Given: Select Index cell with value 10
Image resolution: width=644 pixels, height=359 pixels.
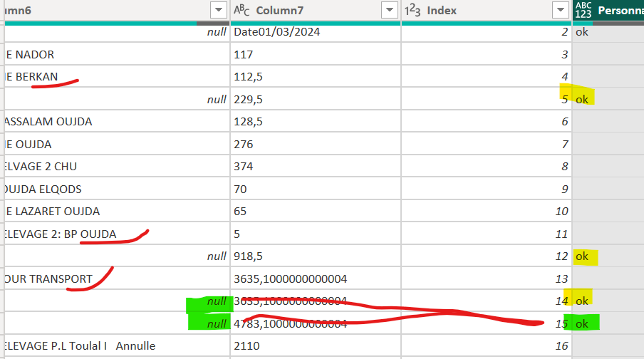Looking at the screenshot, I should pos(487,211).
